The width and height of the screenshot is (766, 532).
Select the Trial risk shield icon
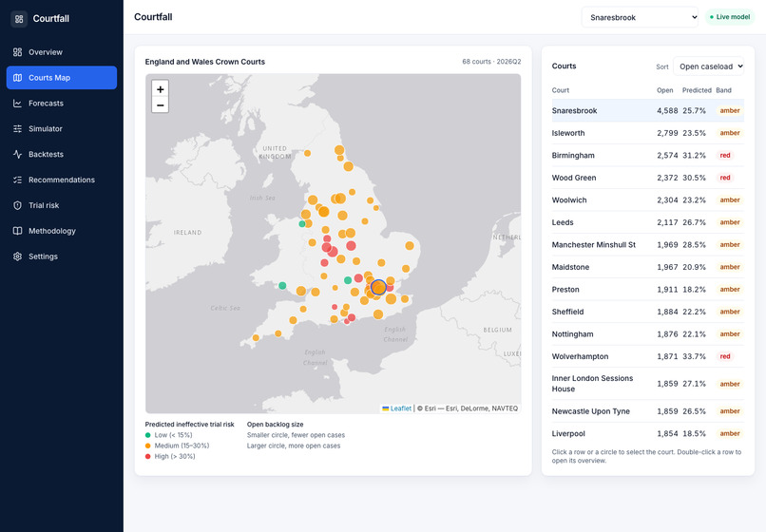[x=18, y=205]
